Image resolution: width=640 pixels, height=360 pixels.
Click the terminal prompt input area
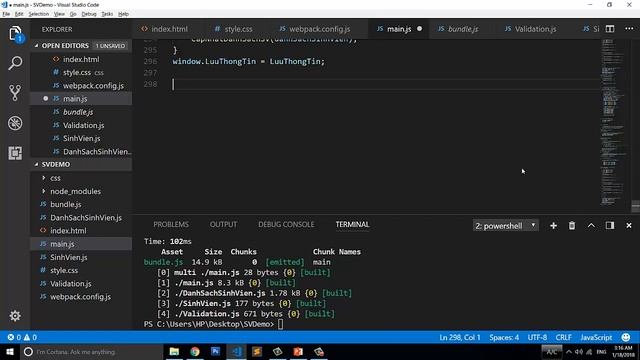pyautogui.click(x=280, y=324)
